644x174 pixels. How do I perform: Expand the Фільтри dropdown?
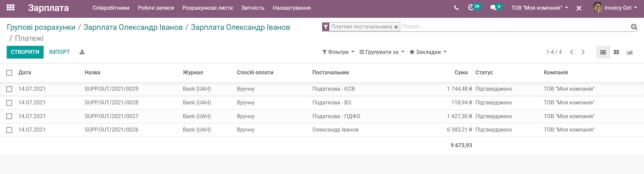(x=338, y=52)
